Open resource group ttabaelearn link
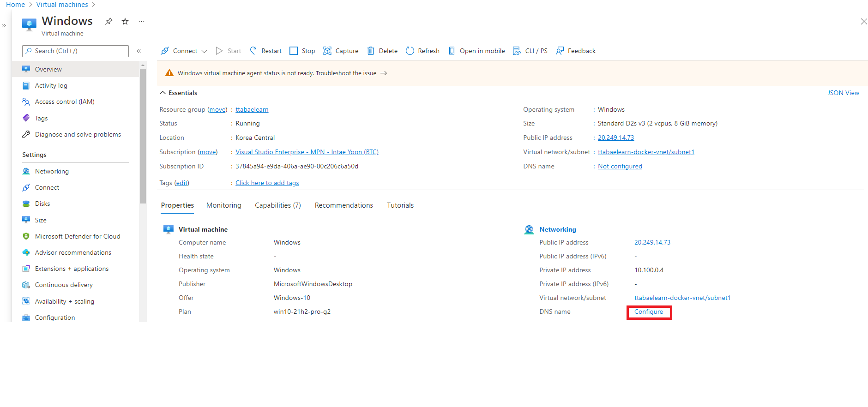 pos(252,109)
